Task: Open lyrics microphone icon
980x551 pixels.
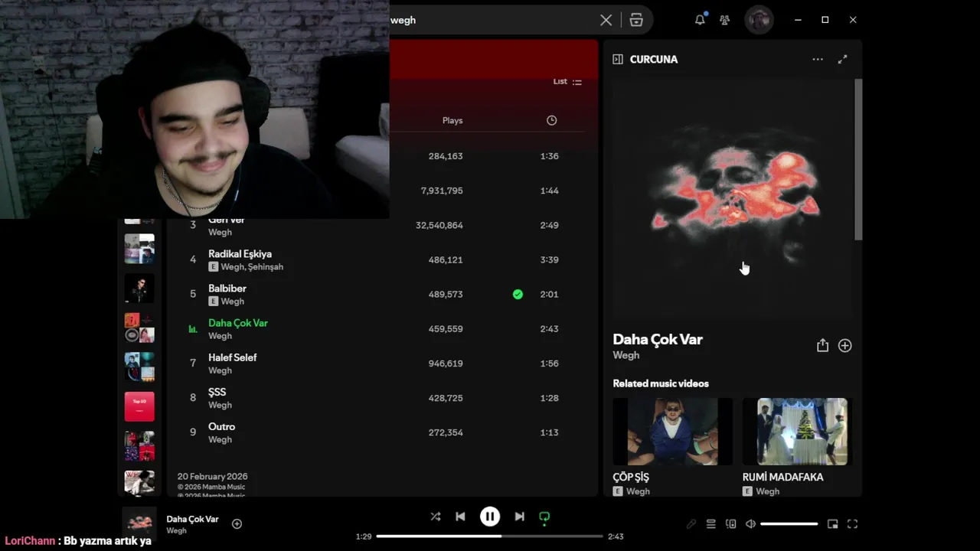Action: [691, 524]
